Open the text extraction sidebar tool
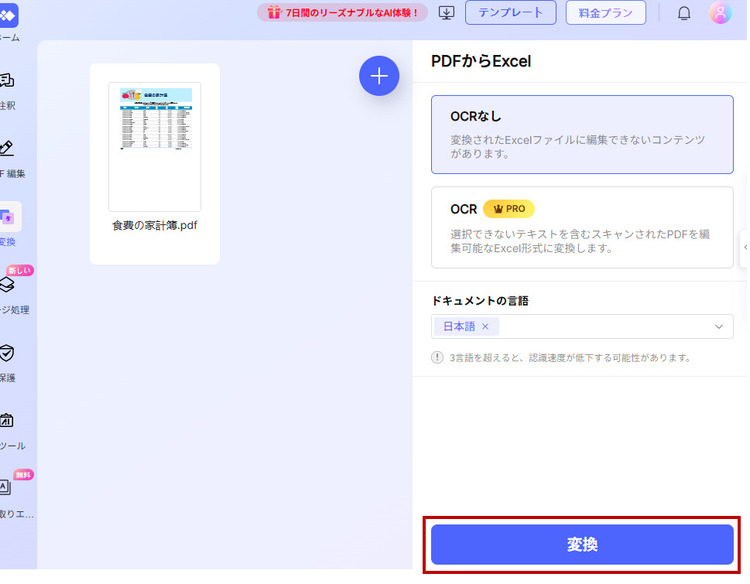The height and width of the screenshot is (584, 750). [5, 487]
